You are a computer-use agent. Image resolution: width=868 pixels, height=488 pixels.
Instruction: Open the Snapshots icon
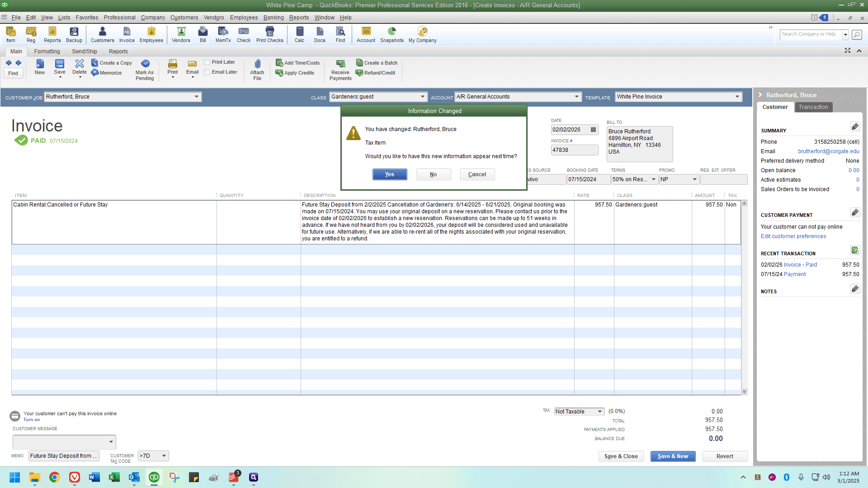tap(392, 34)
